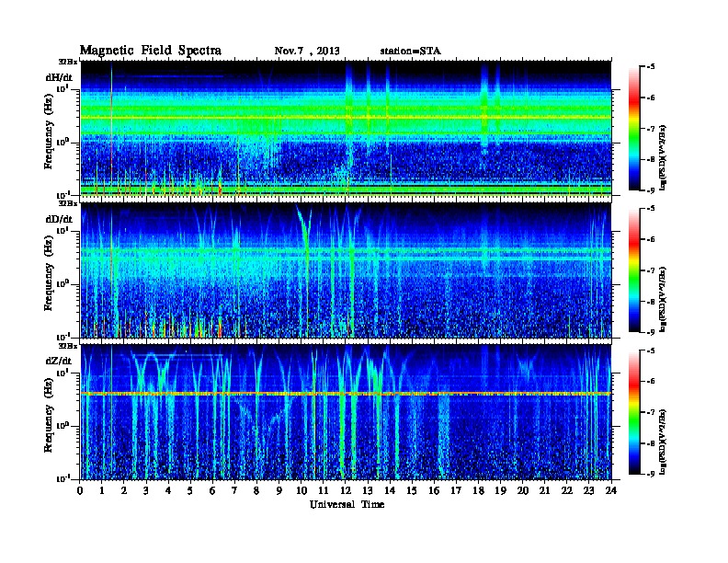Click hour tick label 24 on time axis

pyautogui.click(x=611, y=490)
